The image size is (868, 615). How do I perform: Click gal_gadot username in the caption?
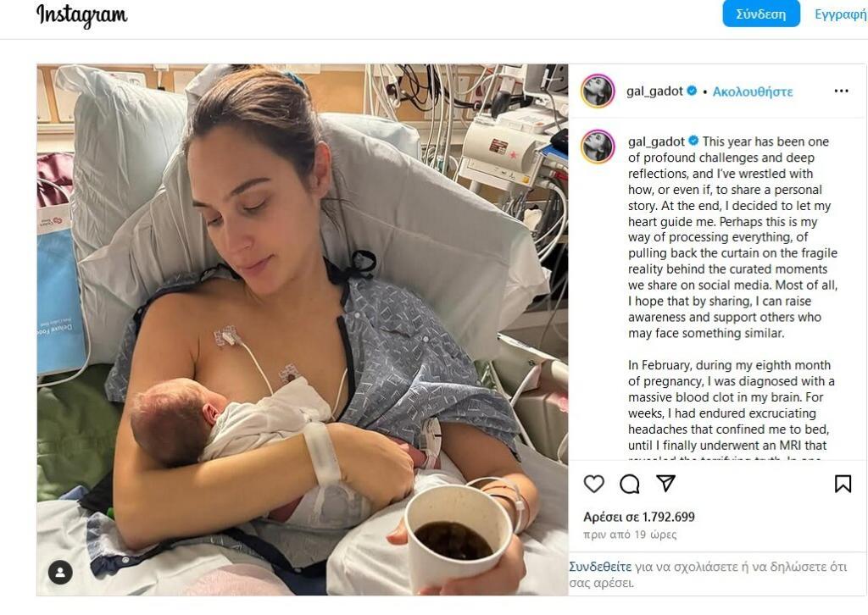[x=656, y=141]
